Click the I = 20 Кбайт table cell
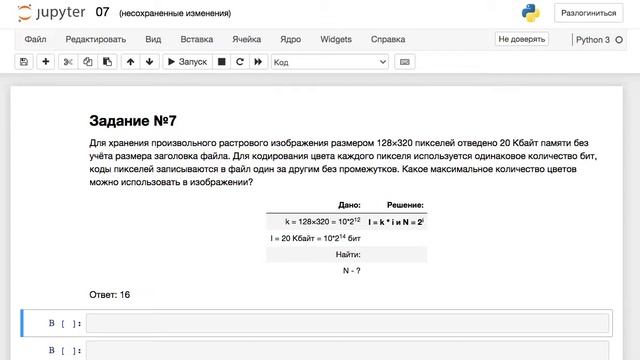Screen dimensions: 640x360 pyautogui.click(x=315, y=238)
